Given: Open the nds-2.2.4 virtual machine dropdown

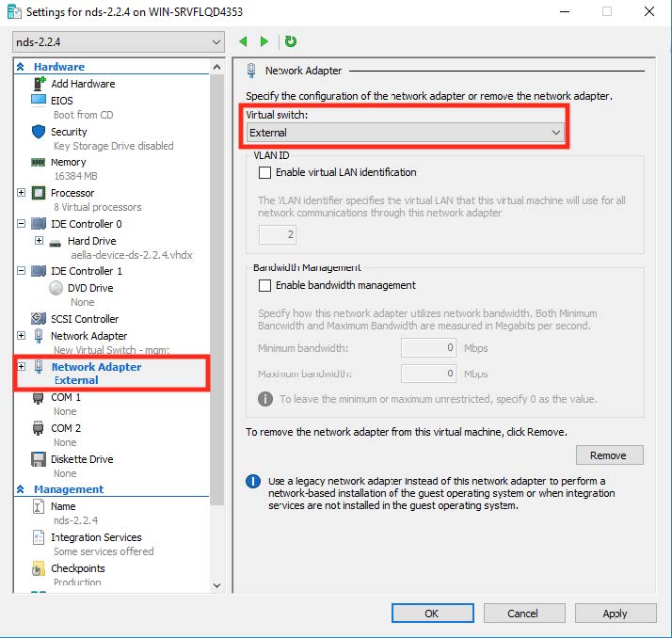Looking at the screenshot, I should tap(119, 41).
